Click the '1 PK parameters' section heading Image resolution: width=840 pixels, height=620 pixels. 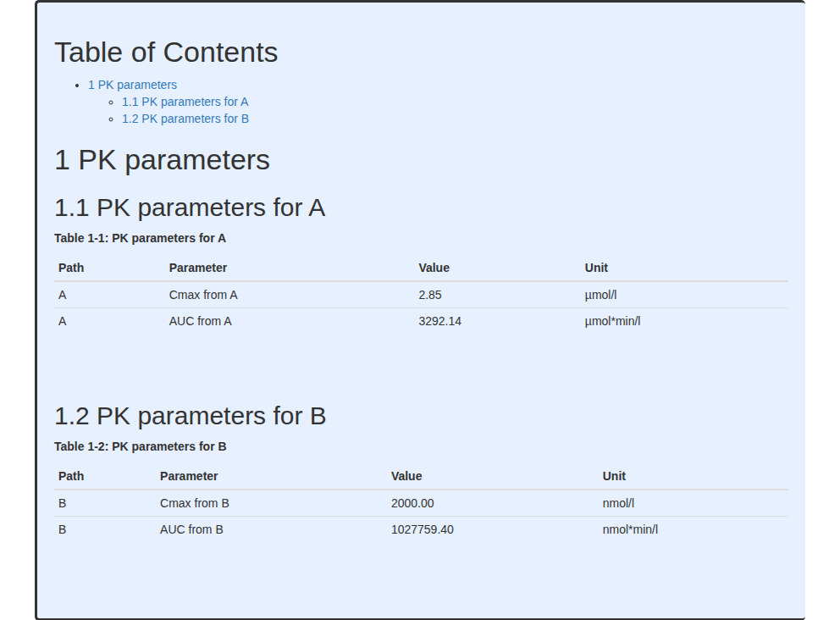162,160
